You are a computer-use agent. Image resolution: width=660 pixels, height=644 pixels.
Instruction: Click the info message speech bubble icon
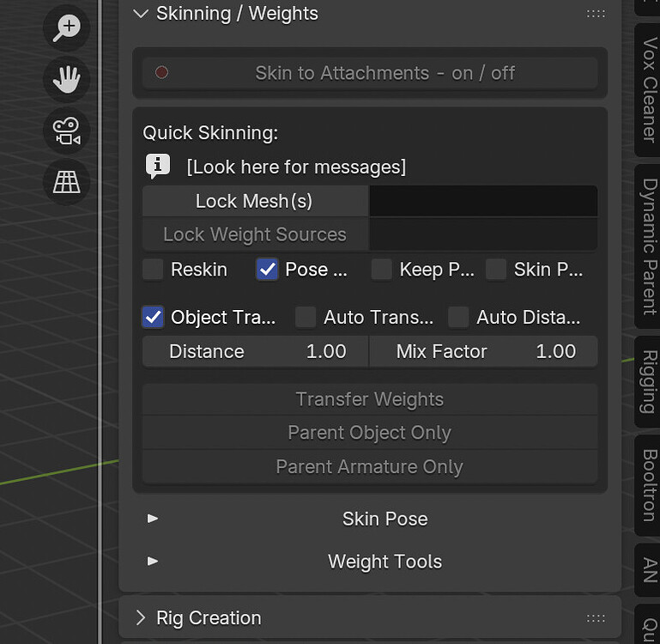pyautogui.click(x=157, y=166)
